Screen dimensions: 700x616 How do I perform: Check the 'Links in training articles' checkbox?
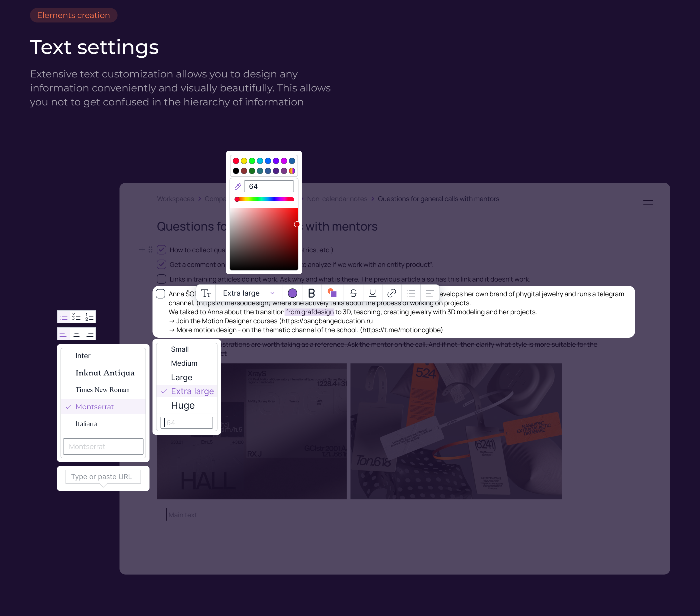pos(162,279)
